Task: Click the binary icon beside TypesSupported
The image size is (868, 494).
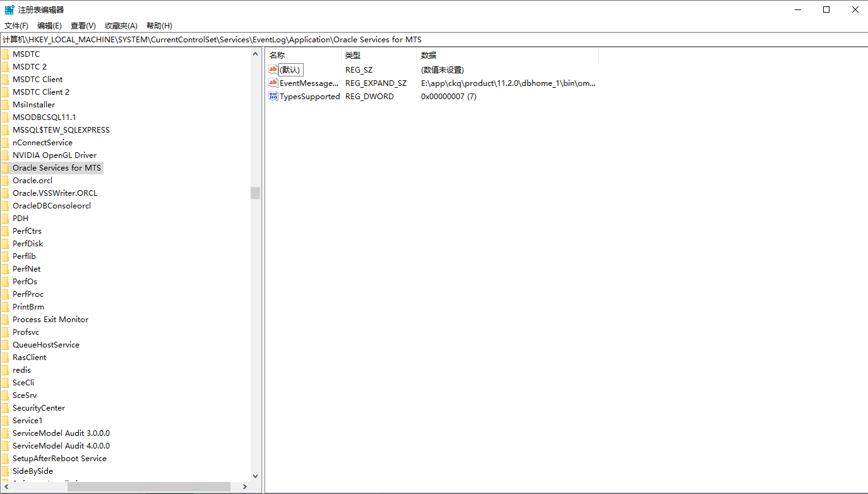Action: click(273, 96)
